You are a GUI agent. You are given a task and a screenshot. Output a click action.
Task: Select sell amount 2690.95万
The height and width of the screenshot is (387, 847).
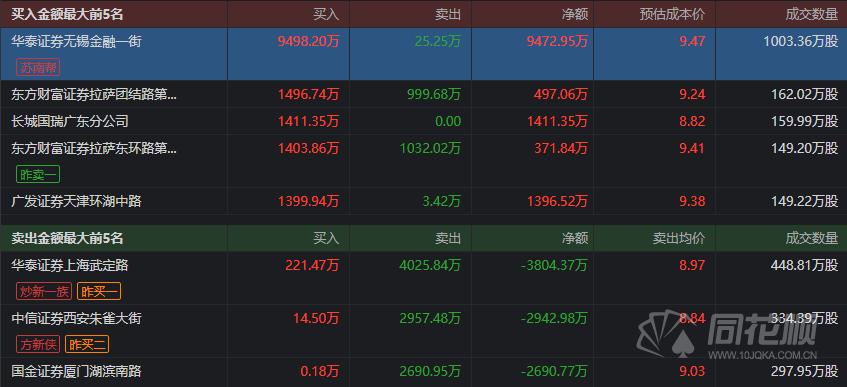click(430, 371)
